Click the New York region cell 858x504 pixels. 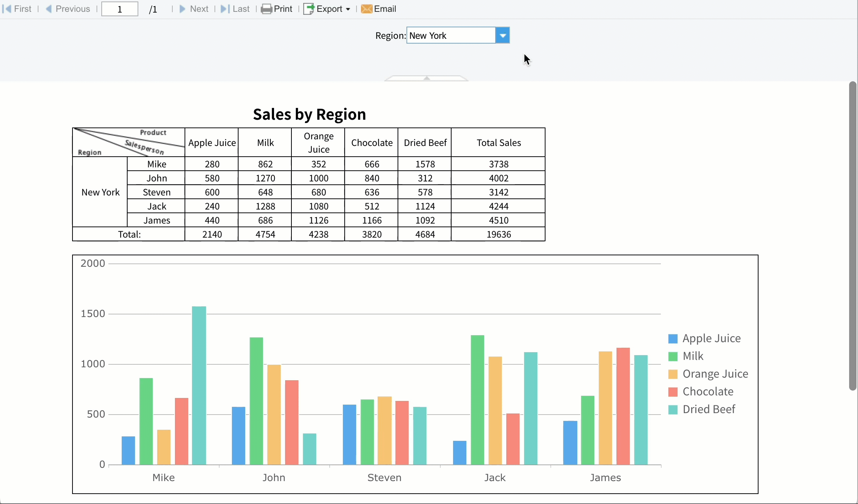point(100,192)
